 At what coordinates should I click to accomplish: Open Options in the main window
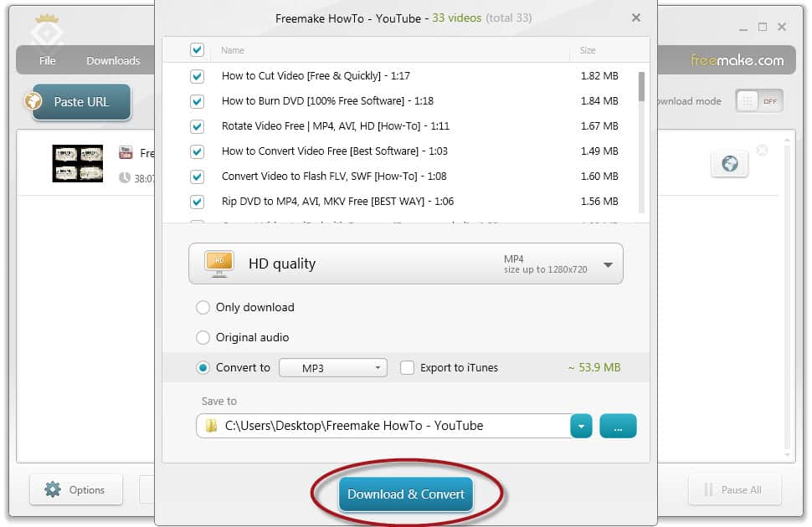(x=76, y=489)
